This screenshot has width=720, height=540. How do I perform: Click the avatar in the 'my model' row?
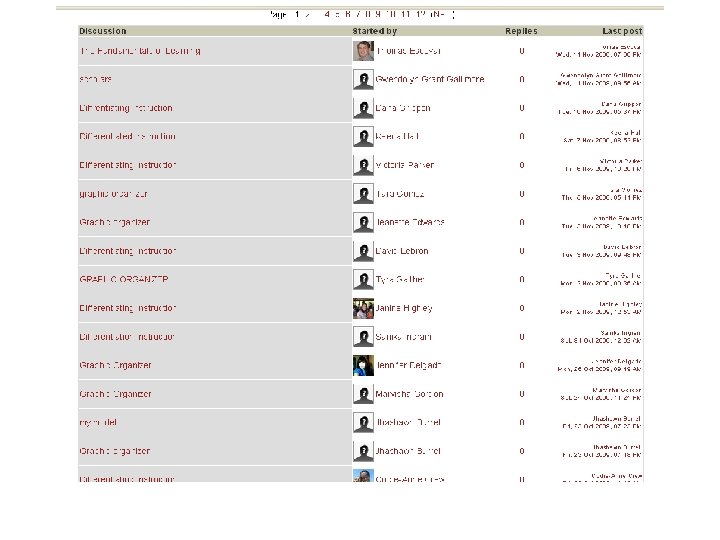(x=363, y=422)
